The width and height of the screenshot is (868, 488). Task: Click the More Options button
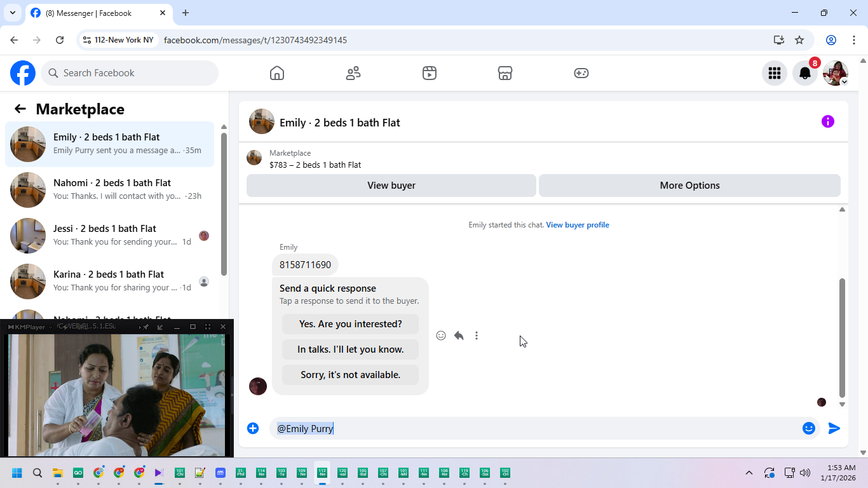point(689,186)
